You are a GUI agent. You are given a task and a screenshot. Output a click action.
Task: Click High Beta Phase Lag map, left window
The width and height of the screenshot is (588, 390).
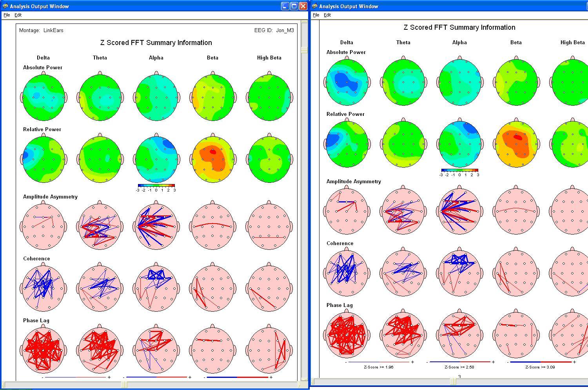269,350
